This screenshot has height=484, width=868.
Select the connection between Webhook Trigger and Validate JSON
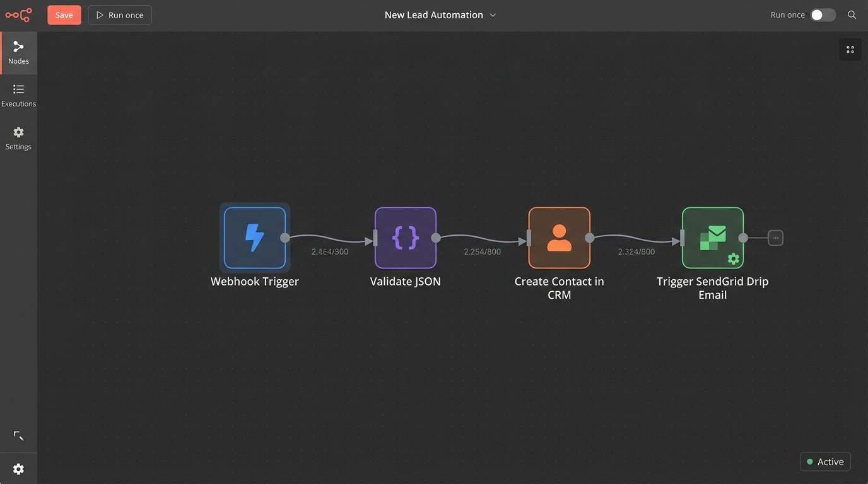(x=330, y=239)
